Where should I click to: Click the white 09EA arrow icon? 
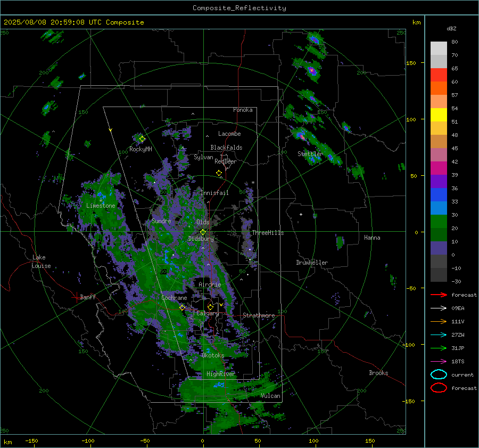[x=439, y=308]
